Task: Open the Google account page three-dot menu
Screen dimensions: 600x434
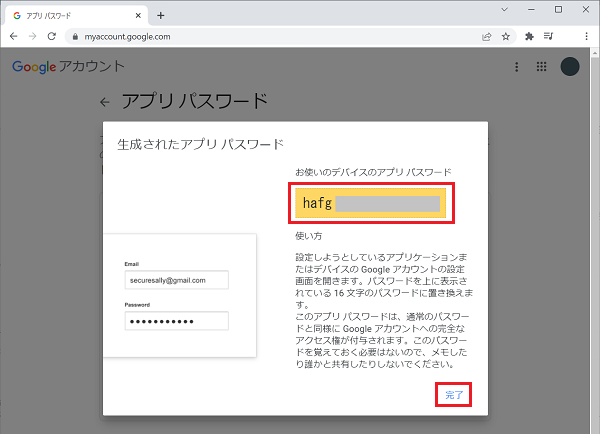Action: (517, 67)
